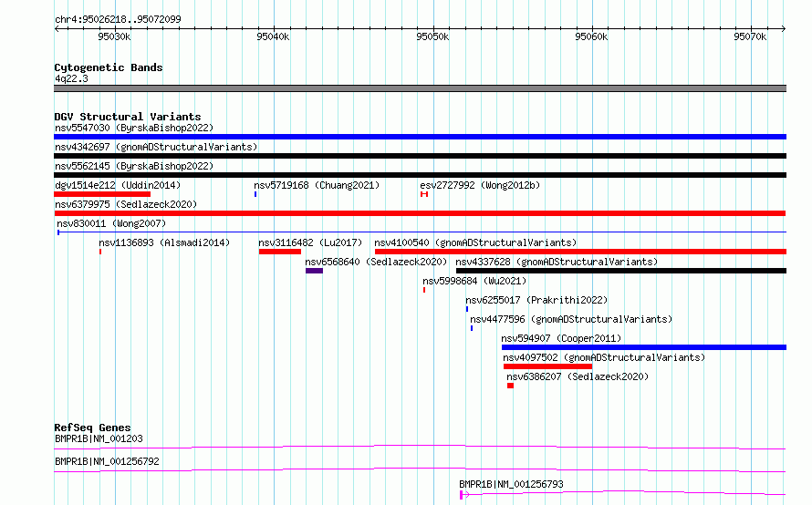Image resolution: width=812 pixels, height=505 pixels.
Task: Open the nsv4100540 (gnomADStructuralVariants) label
Action: [x=475, y=242]
